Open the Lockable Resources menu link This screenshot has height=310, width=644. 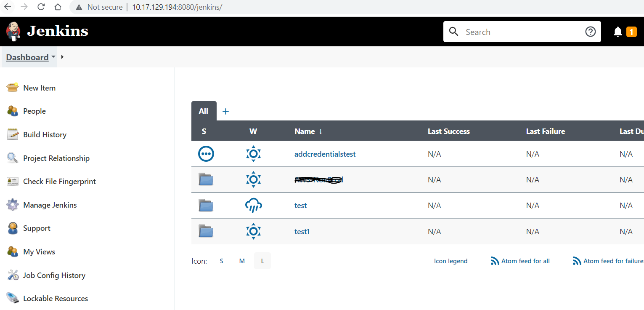pyautogui.click(x=56, y=299)
